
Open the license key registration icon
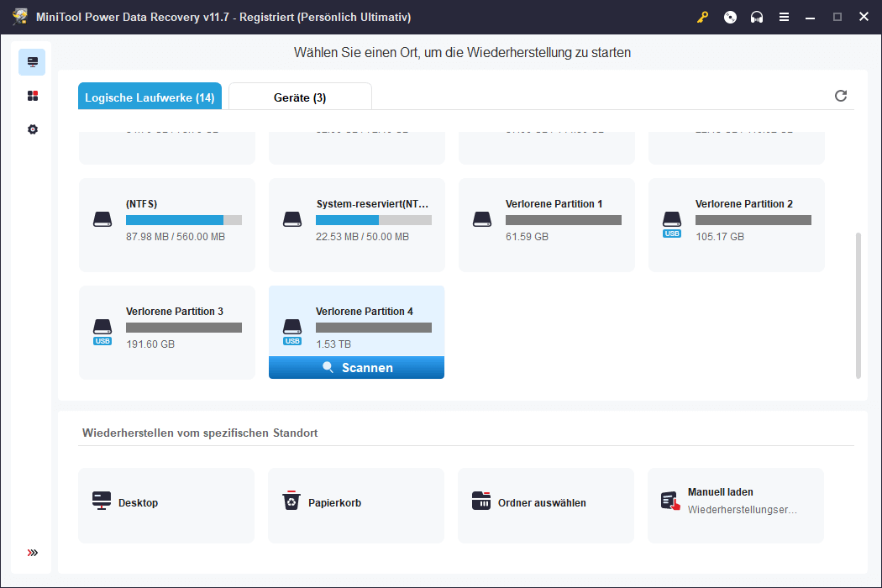[702, 17]
